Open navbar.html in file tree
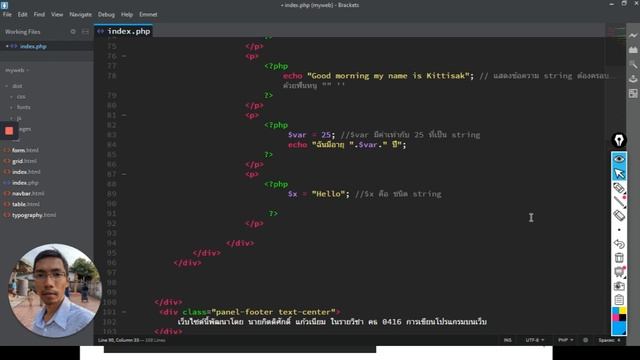Viewport: 640px width, 360px height. pyautogui.click(x=28, y=193)
